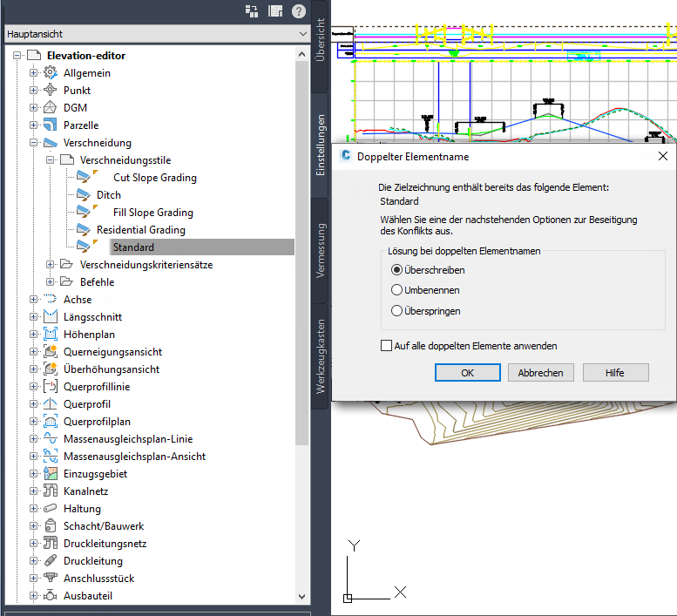Click the tree settings icon in toolspace header

click(252, 11)
